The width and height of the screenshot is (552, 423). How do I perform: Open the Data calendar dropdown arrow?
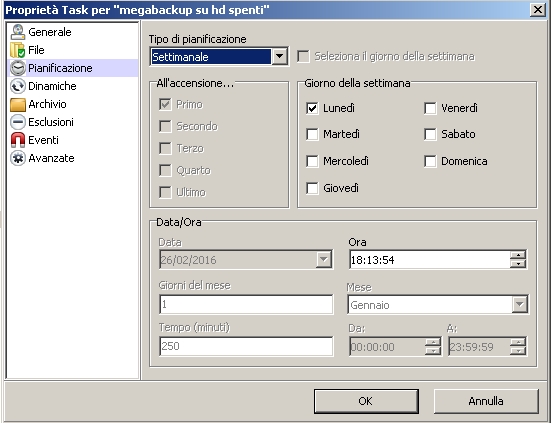(x=324, y=260)
